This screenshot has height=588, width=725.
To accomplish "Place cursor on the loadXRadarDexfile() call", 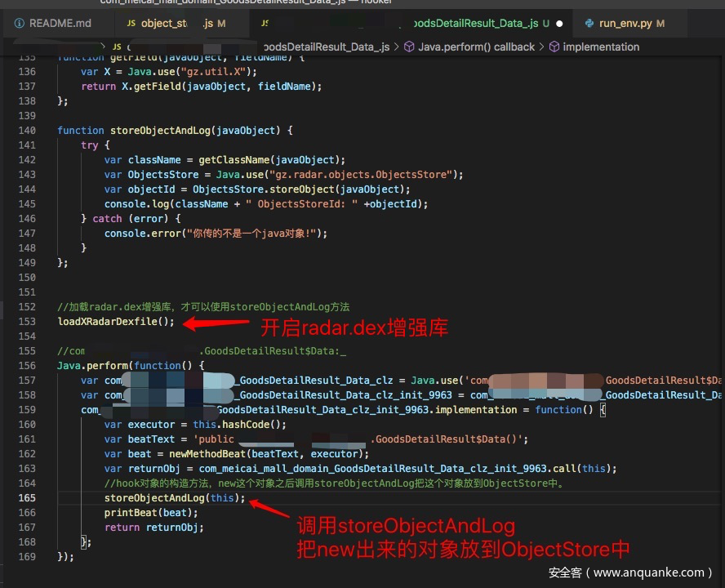I will coord(115,321).
